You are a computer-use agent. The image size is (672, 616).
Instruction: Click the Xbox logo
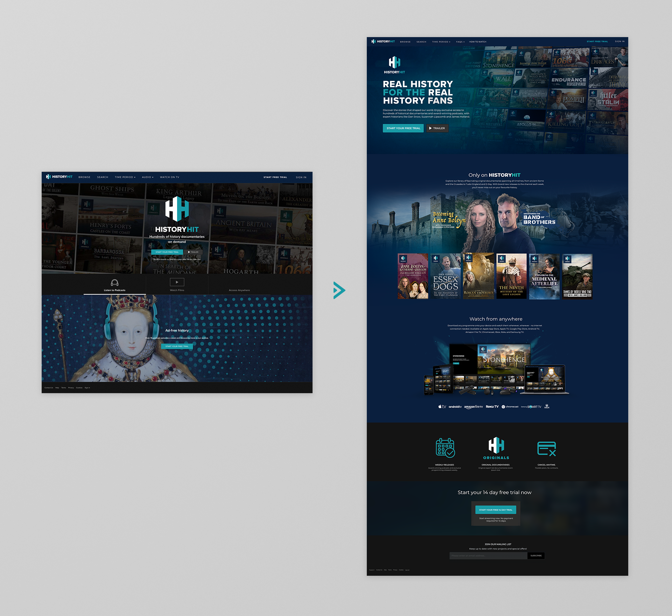[547, 406]
